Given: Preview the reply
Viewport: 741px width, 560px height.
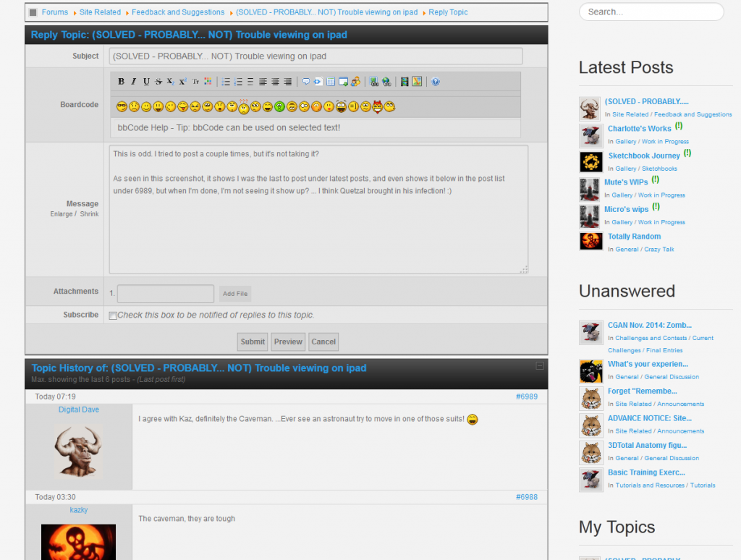Looking at the screenshot, I should 288,341.
